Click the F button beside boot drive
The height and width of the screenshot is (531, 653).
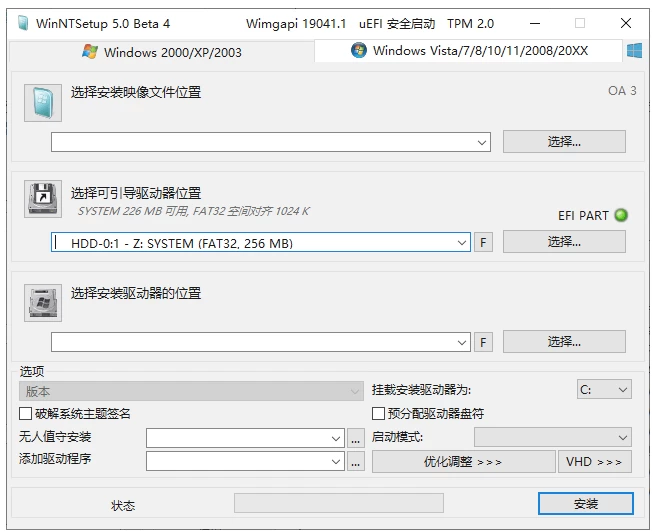click(x=483, y=242)
